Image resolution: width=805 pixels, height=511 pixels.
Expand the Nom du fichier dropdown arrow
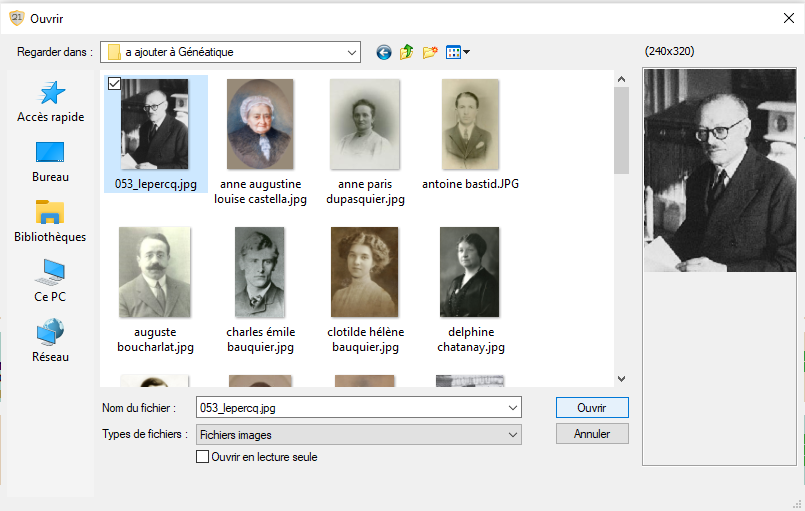[512, 408]
